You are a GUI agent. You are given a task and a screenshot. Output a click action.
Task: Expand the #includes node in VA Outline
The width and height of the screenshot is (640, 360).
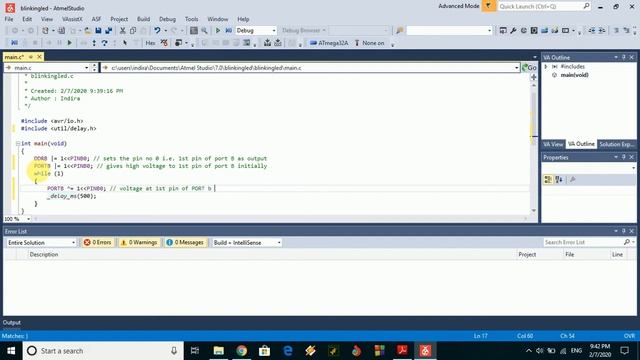[546, 67]
